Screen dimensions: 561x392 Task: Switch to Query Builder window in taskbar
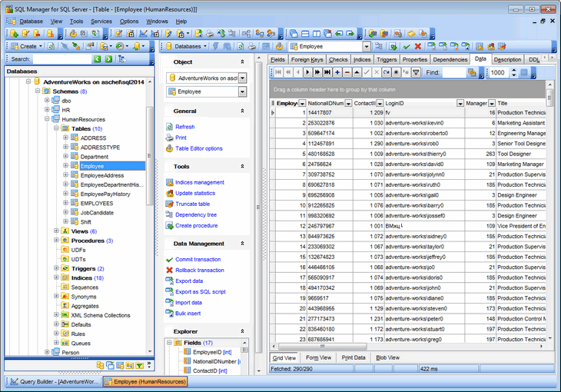[54, 381]
